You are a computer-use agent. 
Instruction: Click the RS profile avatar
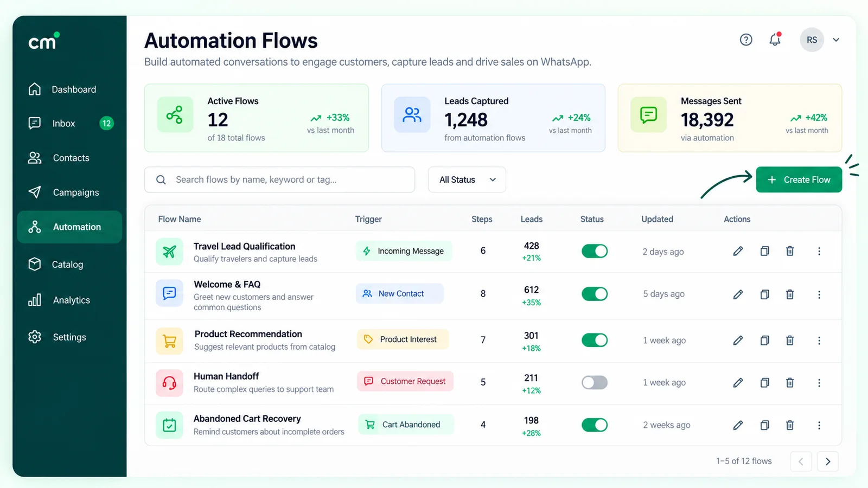(x=812, y=40)
